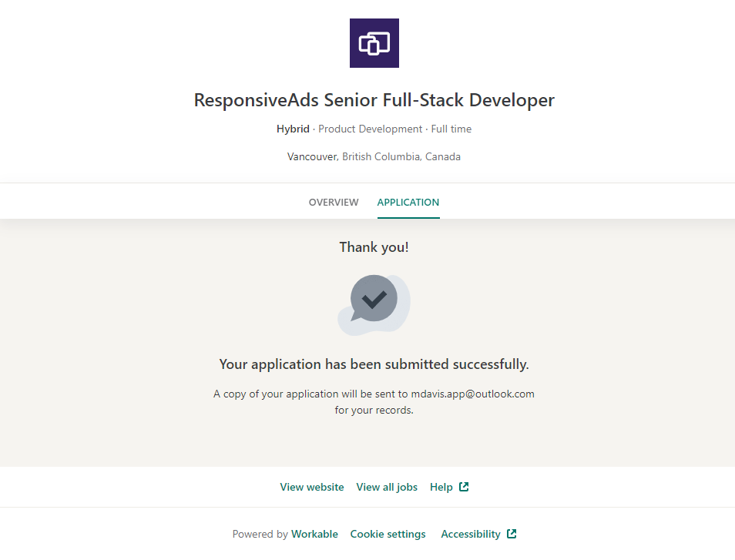
Task: Click the external link icon beside Accessibility
Action: [x=512, y=534]
